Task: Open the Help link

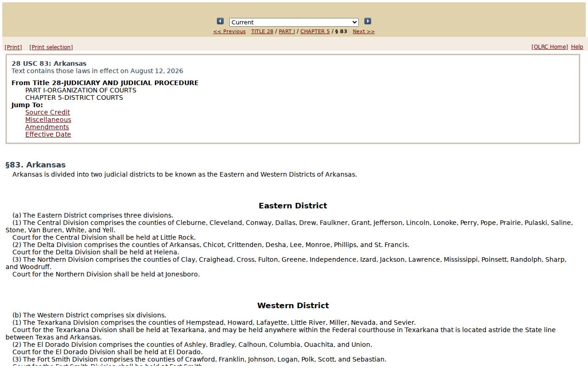Action: 577,47
